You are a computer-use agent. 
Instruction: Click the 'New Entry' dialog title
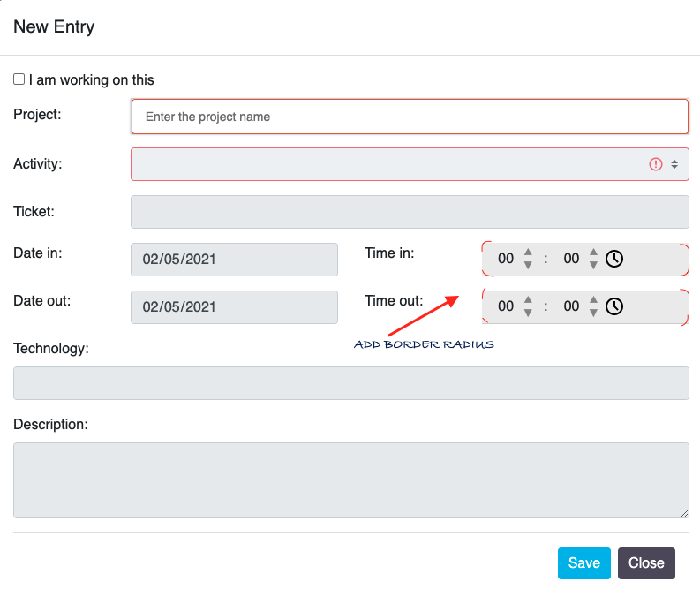click(54, 26)
